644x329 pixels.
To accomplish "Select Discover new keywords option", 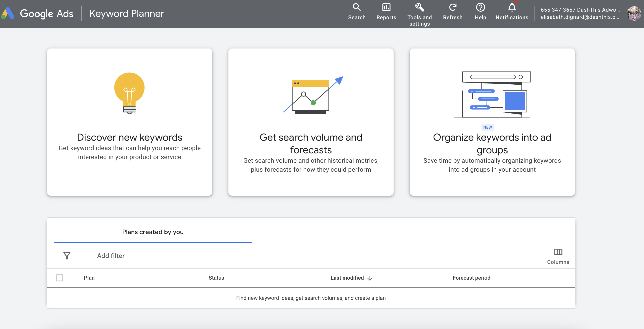I will click(130, 122).
